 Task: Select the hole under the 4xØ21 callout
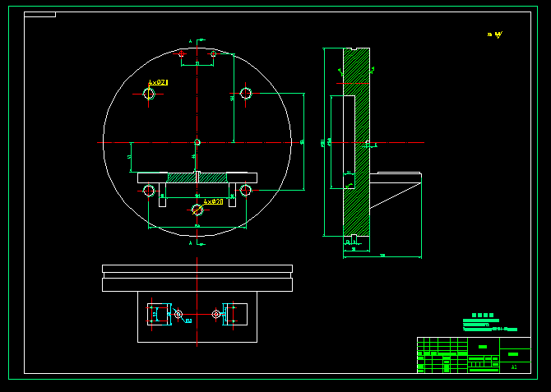[149, 94]
